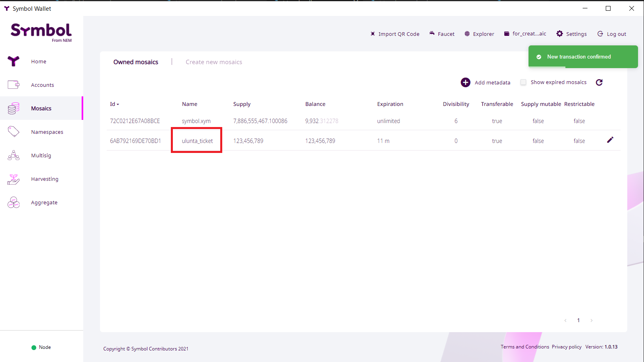Click the Add metadata plus icon
This screenshot has height=362, width=644.
(x=466, y=82)
